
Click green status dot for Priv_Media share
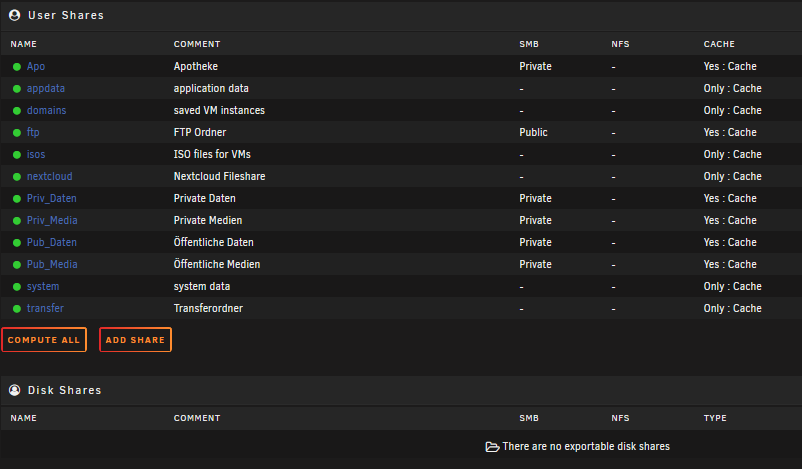(17, 220)
